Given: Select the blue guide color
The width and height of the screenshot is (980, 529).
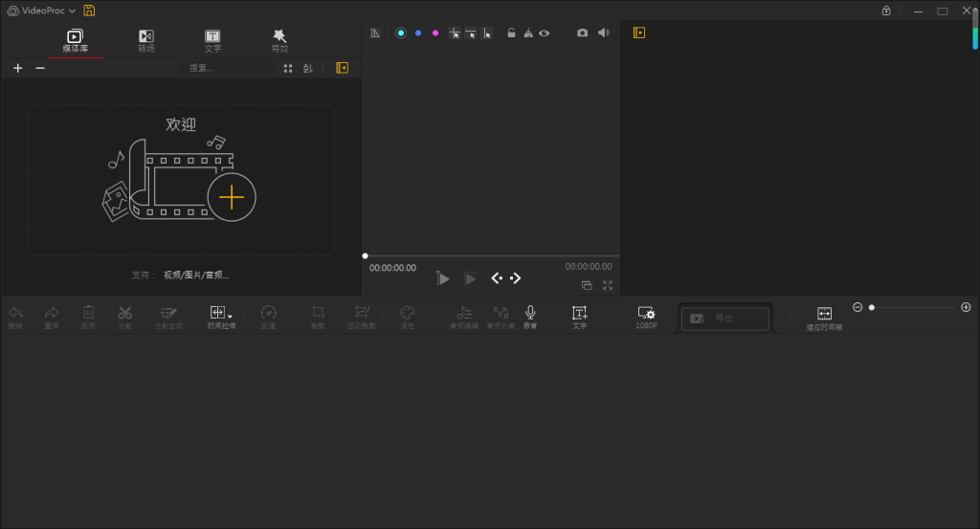Looking at the screenshot, I should [x=418, y=33].
